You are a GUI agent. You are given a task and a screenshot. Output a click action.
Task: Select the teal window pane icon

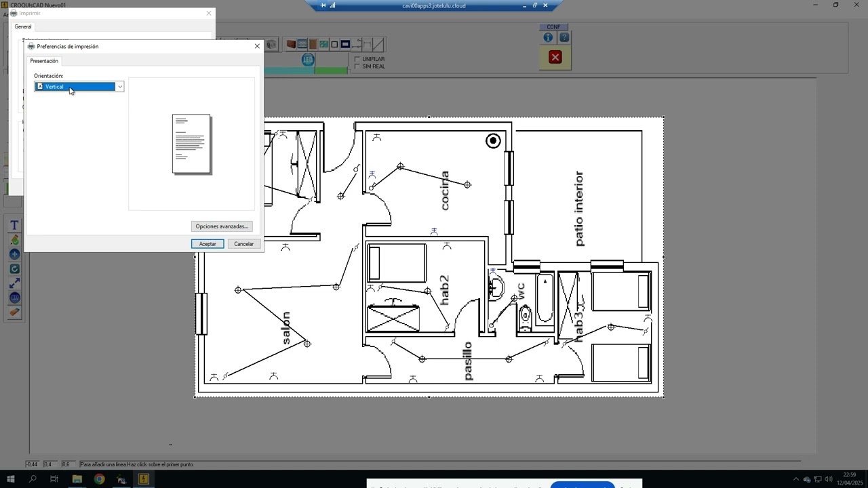[323, 44]
